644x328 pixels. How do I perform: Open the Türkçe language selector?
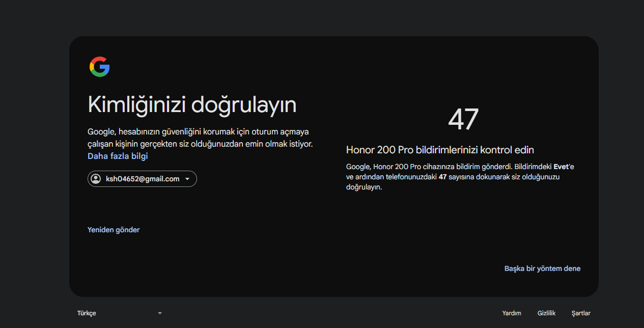point(120,313)
